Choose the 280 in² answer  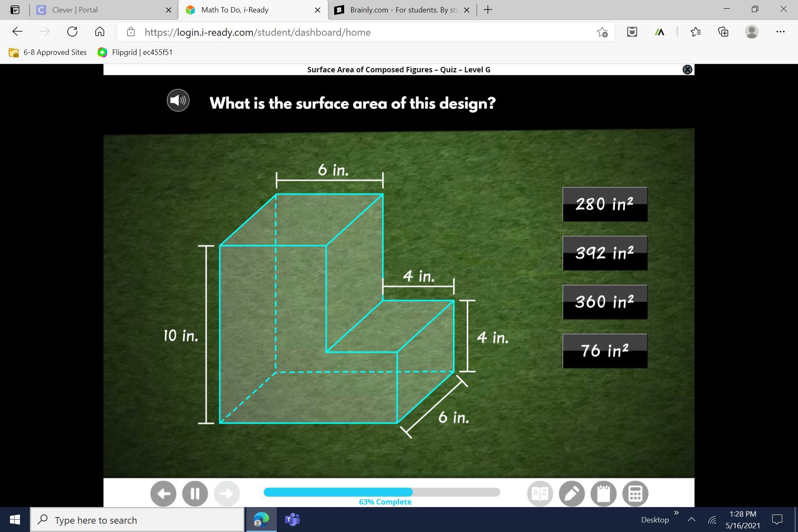click(x=605, y=204)
